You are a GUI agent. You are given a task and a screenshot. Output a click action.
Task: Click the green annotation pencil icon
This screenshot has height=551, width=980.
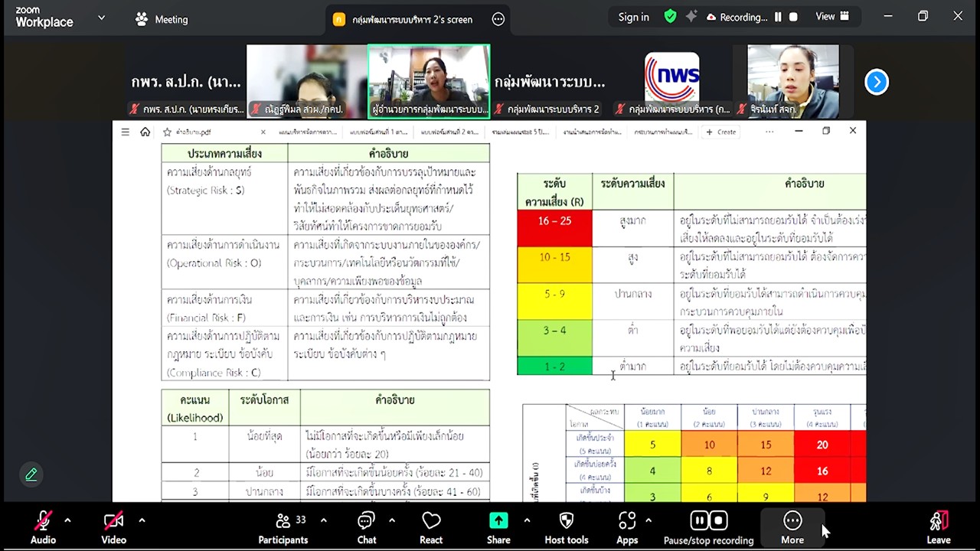pos(31,475)
